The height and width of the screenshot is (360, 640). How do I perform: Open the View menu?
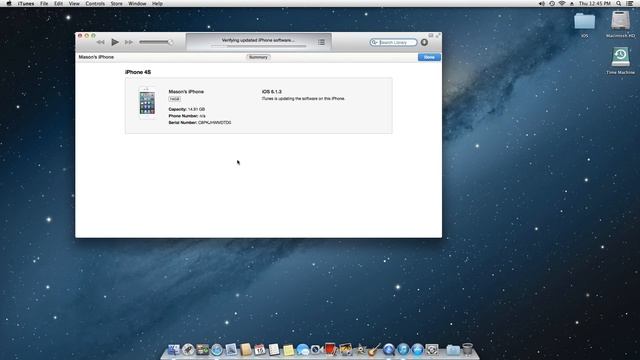click(x=74, y=4)
